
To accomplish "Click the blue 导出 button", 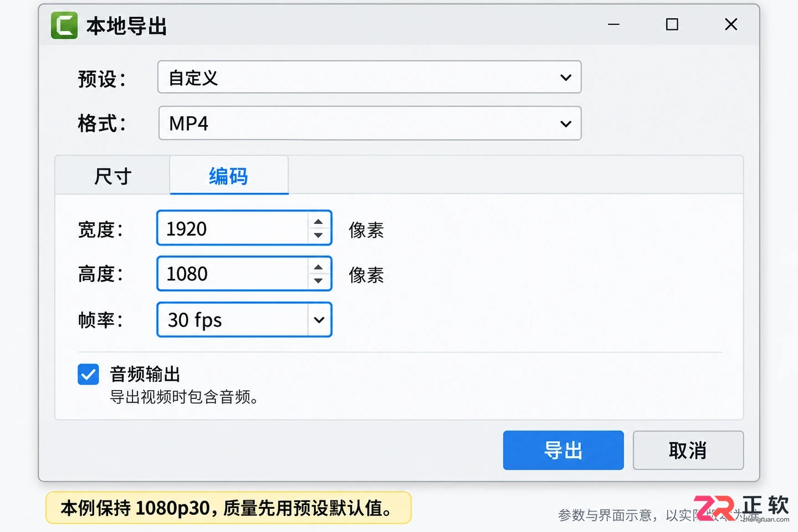I will [x=563, y=451].
